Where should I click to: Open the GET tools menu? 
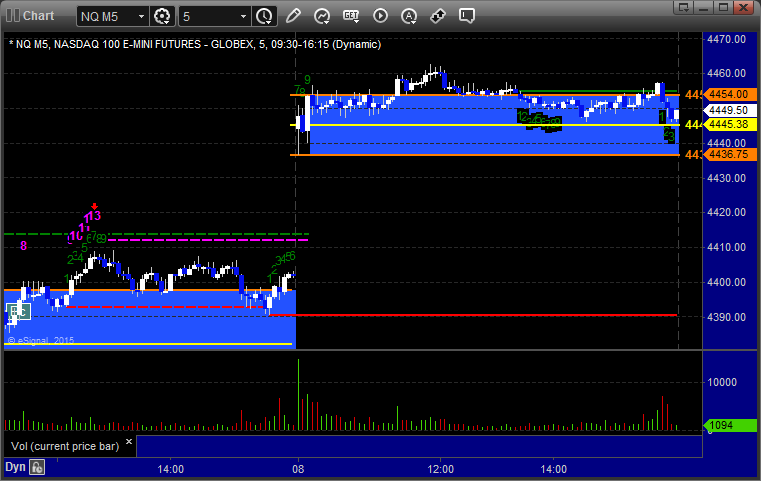(x=351, y=16)
